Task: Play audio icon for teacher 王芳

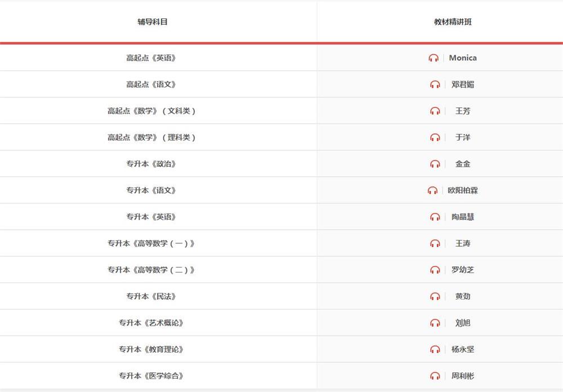Action: tap(435, 111)
